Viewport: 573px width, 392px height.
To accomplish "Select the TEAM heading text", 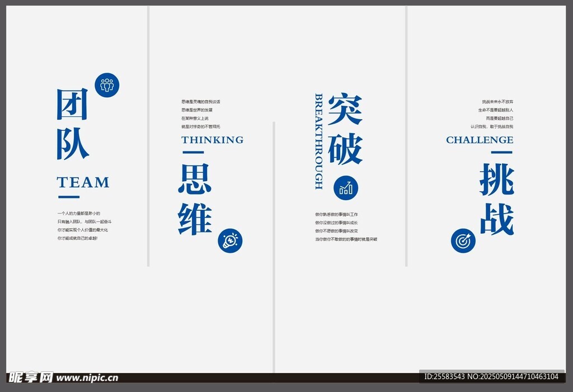I will [83, 182].
